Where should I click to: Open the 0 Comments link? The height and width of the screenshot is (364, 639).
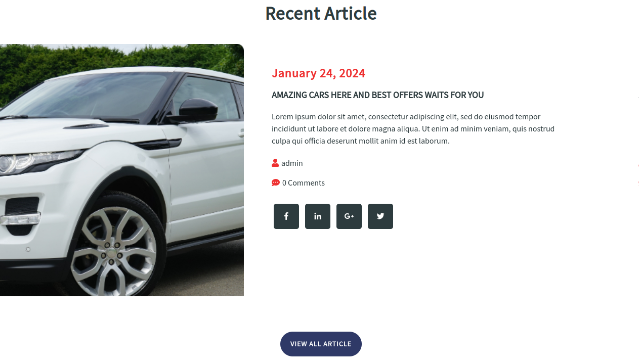coord(304,183)
